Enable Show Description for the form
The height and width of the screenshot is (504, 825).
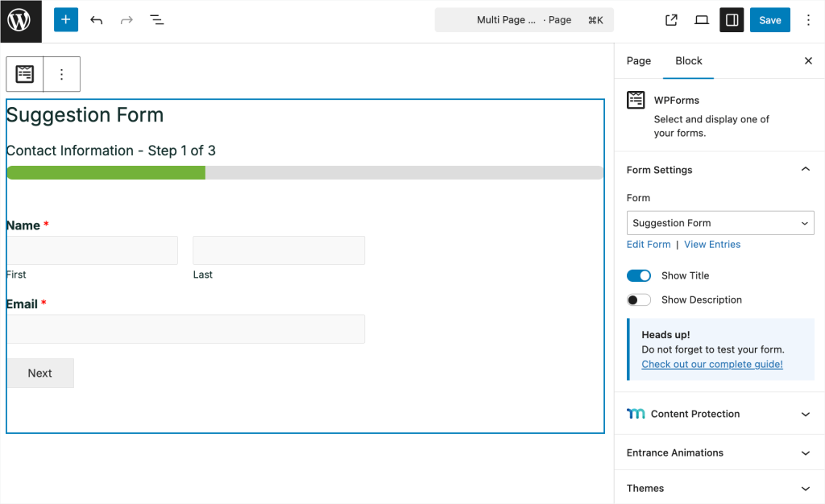click(638, 300)
